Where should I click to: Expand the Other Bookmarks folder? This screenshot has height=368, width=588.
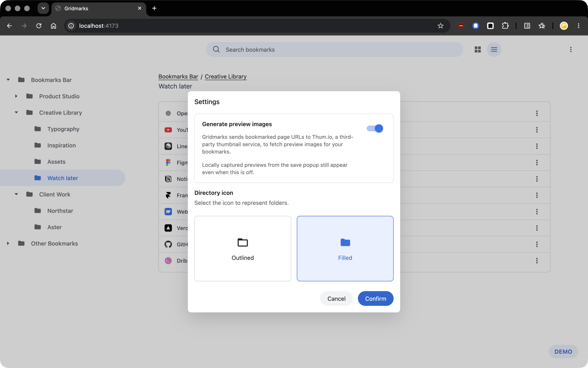coord(8,243)
